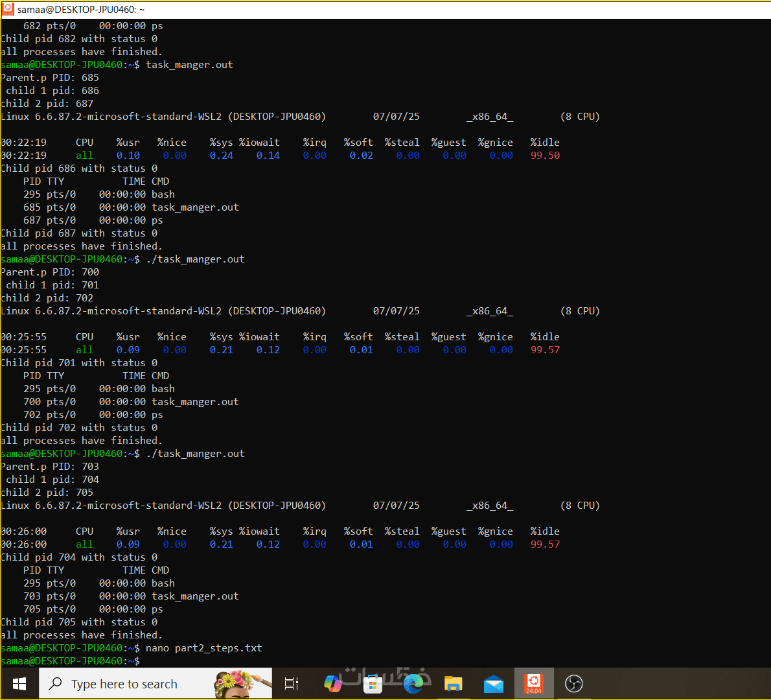
Task: Click the %sys value 0.24
Action: click(222, 156)
